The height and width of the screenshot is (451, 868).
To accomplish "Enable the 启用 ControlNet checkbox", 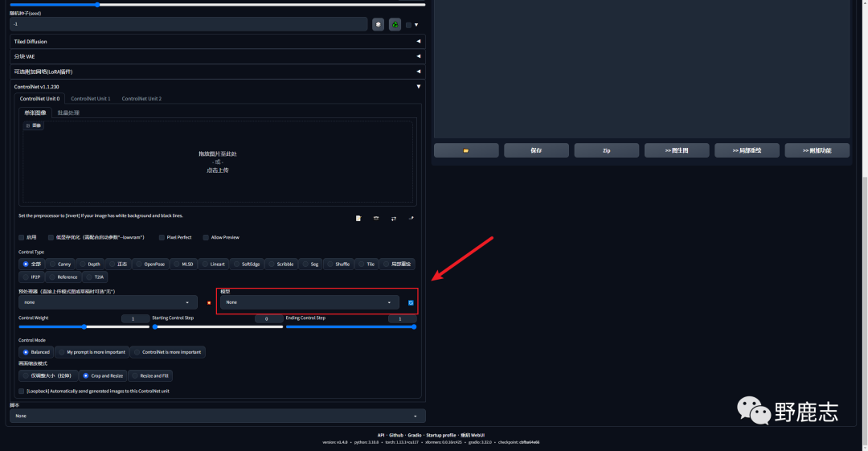I will [x=22, y=237].
